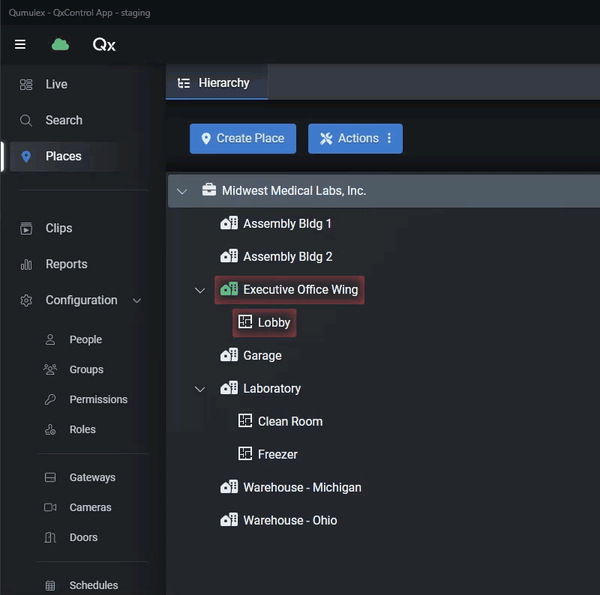Open the Roles configuration link
Screen dimensions: 600x595
point(82,429)
